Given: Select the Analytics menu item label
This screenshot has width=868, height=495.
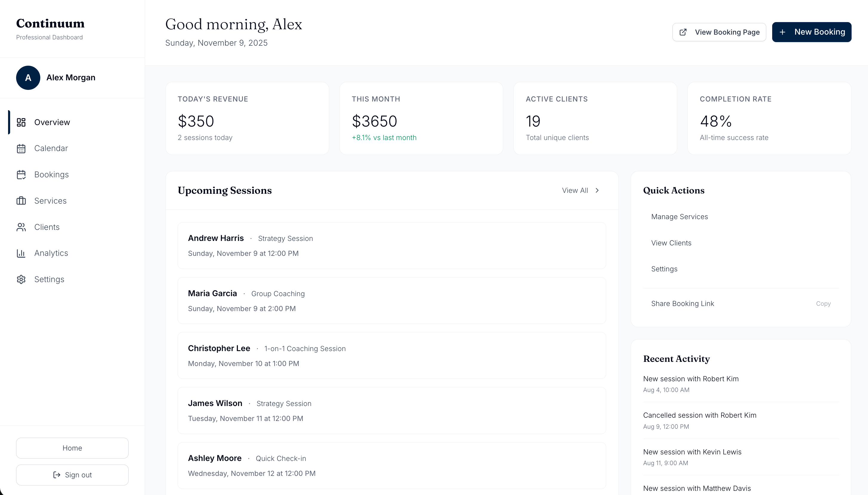Looking at the screenshot, I should [x=51, y=253].
